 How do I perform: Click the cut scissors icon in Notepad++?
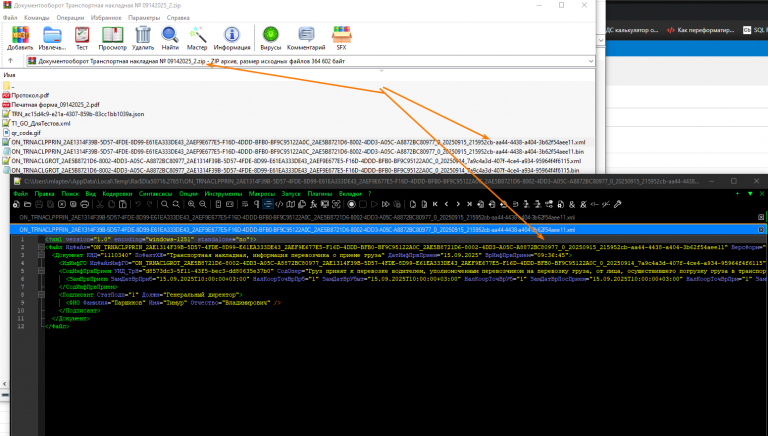click(100, 204)
